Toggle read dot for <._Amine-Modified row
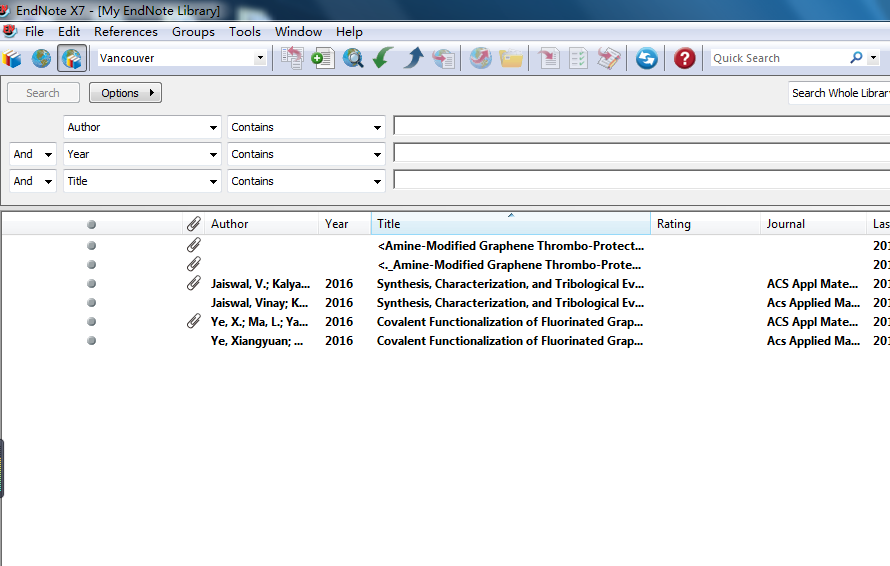The width and height of the screenshot is (890, 566). tap(91, 265)
